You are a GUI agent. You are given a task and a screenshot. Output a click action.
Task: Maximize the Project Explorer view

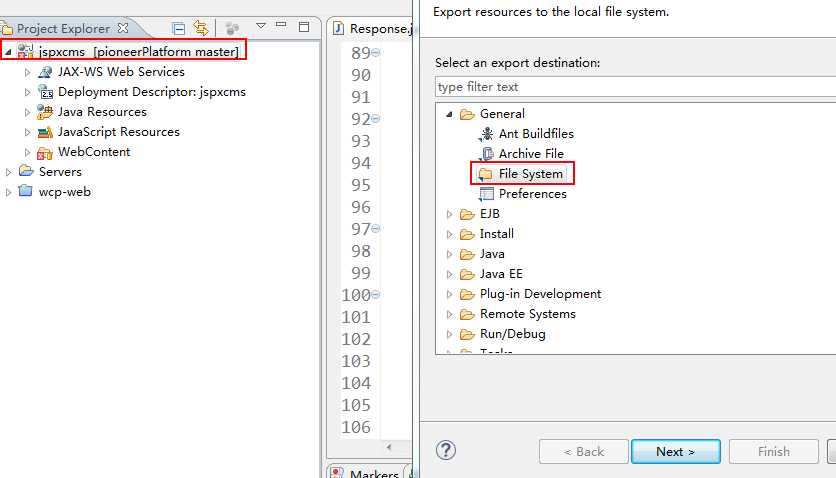click(x=304, y=27)
